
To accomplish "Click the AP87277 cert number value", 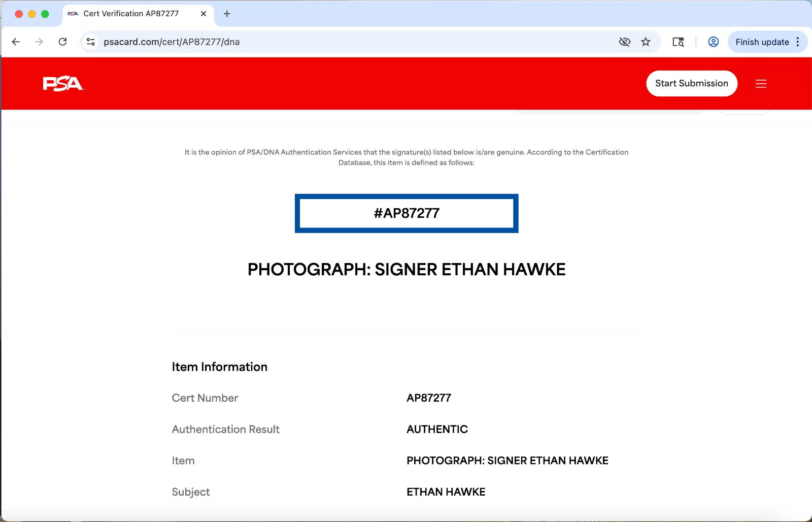I will click(x=429, y=398).
